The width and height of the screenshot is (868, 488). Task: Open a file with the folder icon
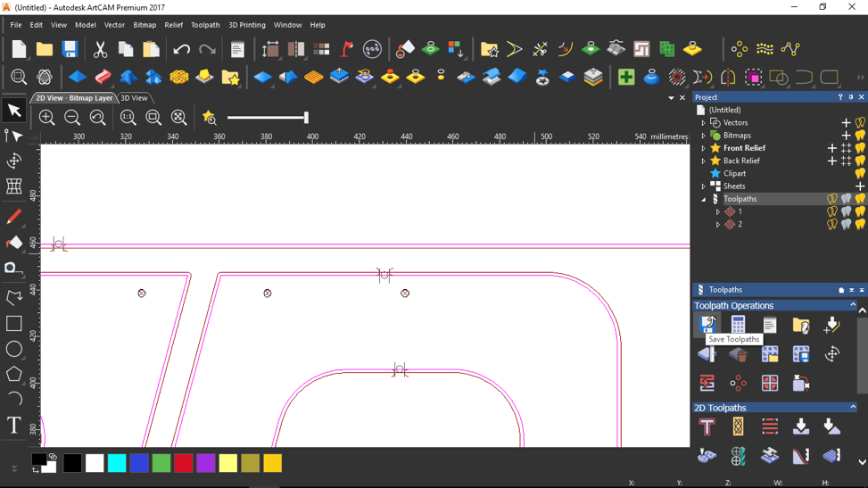[x=45, y=49]
